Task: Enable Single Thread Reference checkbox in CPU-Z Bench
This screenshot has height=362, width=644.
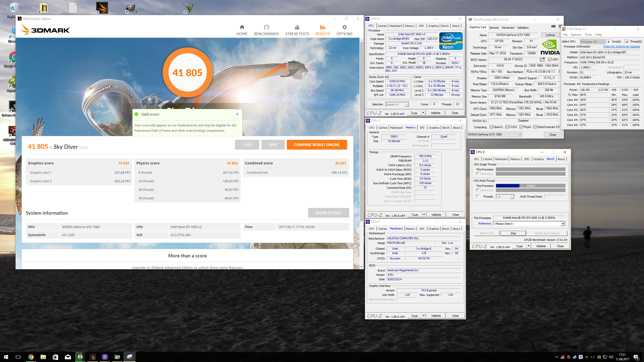Action: pos(477,174)
